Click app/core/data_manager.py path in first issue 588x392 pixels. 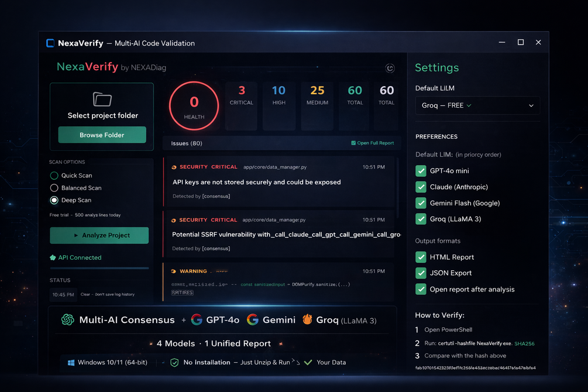tap(275, 167)
